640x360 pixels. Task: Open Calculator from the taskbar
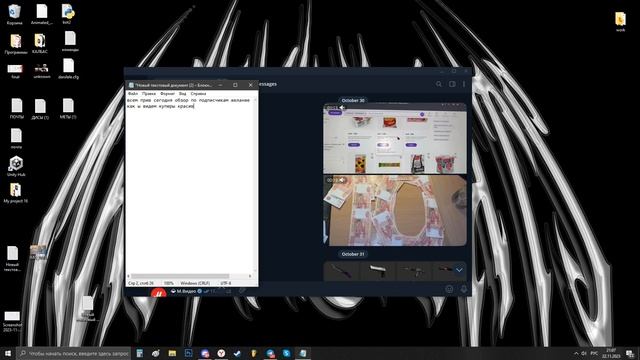[140, 353]
